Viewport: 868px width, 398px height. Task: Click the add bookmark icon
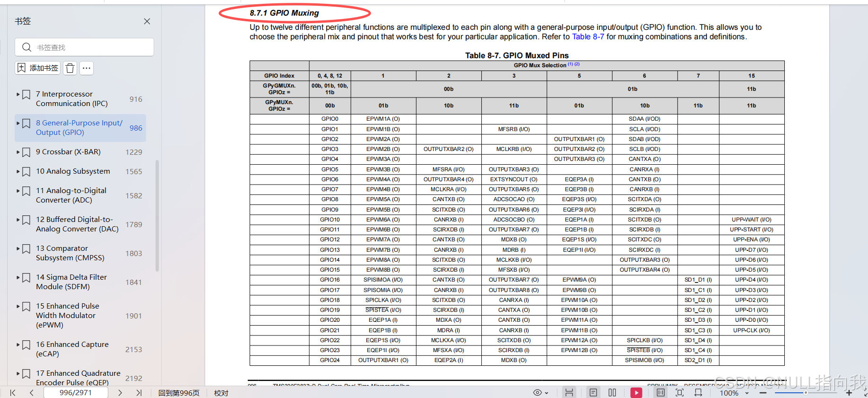point(22,68)
